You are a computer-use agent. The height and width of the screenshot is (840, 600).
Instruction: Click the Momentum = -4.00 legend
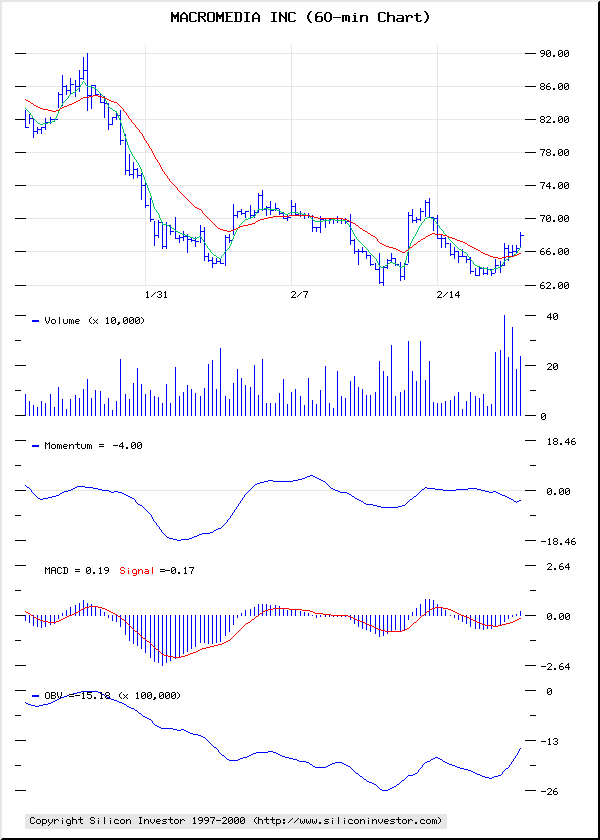(87, 445)
